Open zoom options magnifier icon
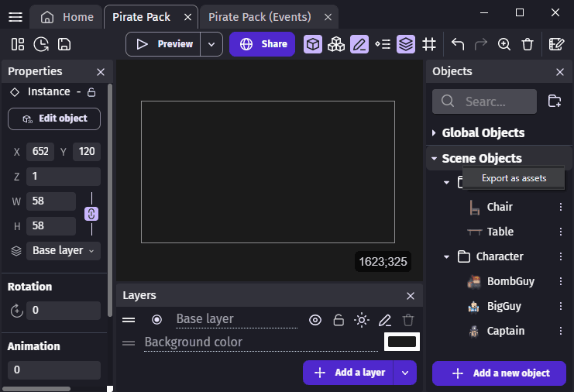574x392 pixels. click(504, 44)
